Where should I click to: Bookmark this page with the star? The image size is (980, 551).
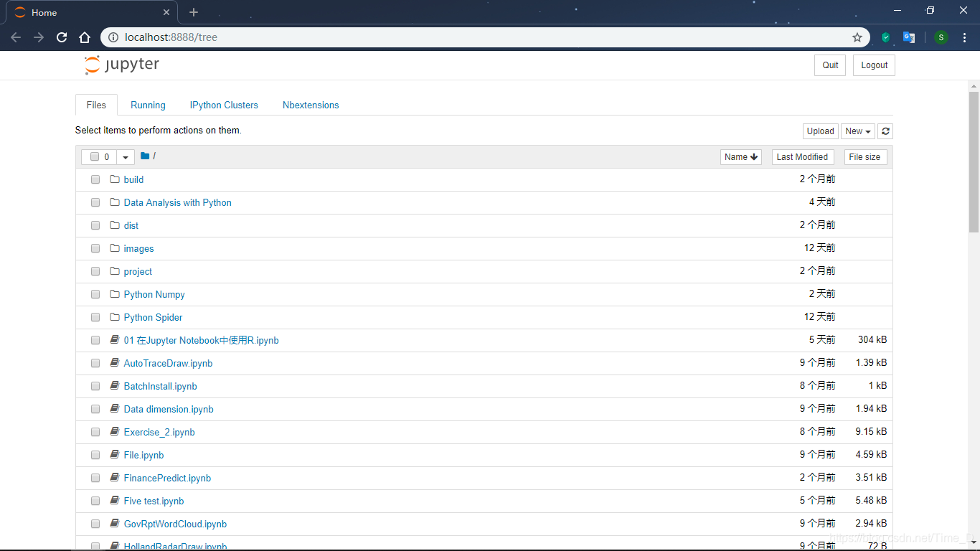857,37
